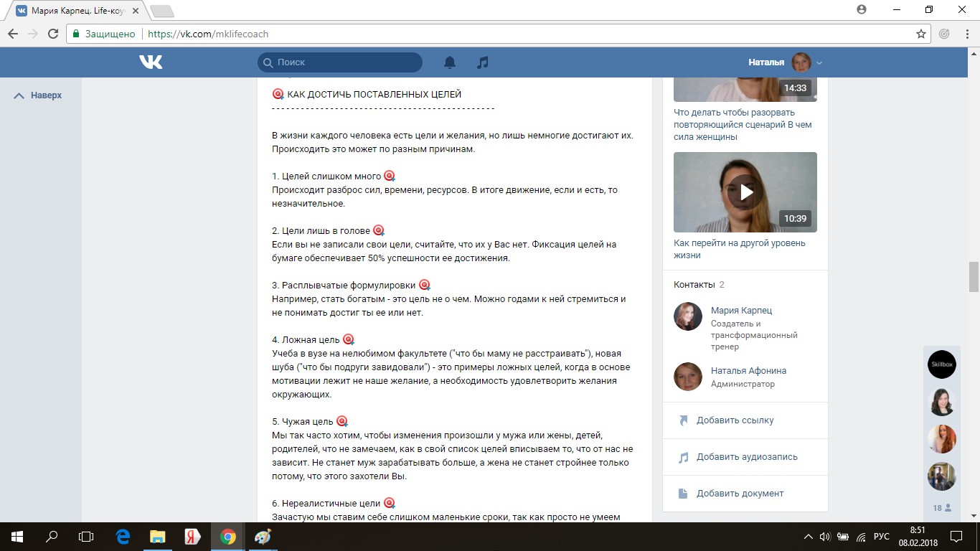Click the browser forward arrow
Viewport: 980px width, 551px height.
click(x=33, y=34)
